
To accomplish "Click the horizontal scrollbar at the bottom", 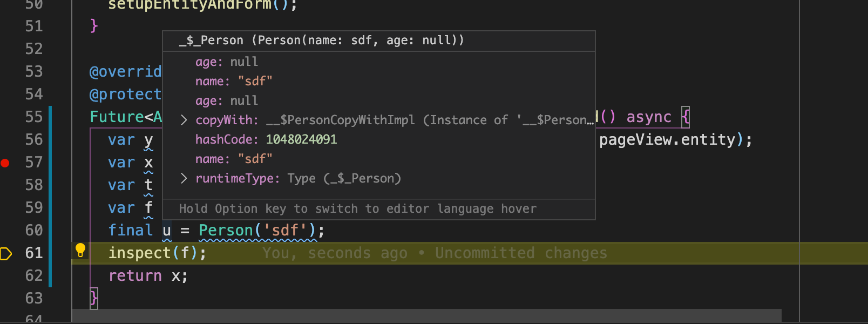I will point(426,315).
